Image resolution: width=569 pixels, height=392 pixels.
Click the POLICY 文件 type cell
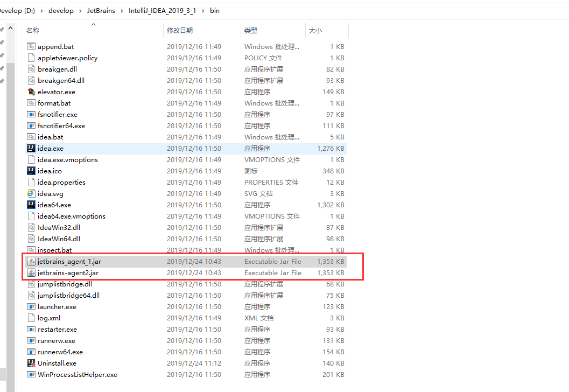pyautogui.click(x=263, y=58)
